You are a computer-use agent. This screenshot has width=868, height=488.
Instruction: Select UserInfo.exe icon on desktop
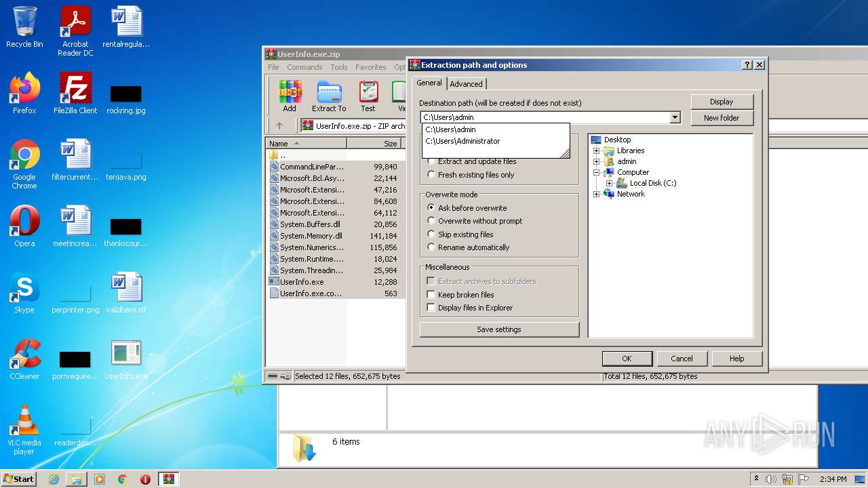pos(126,359)
